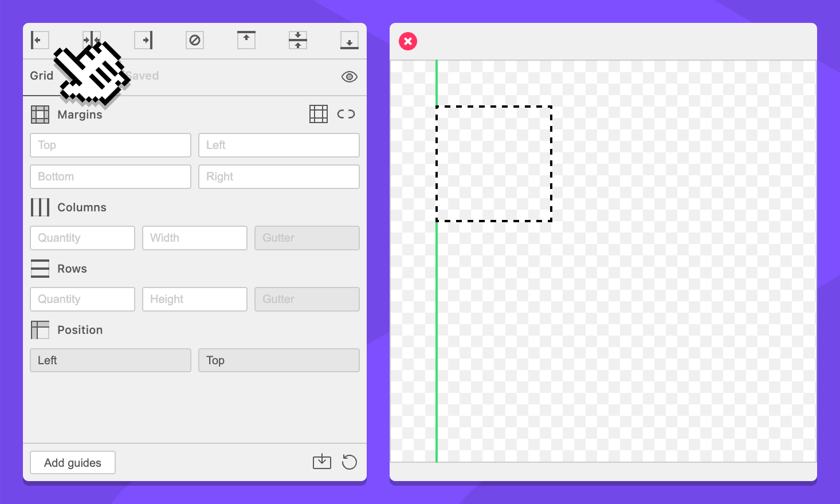Switch to the Grid tab
Viewport: 840px width, 504px height.
[x=41, y=76]
